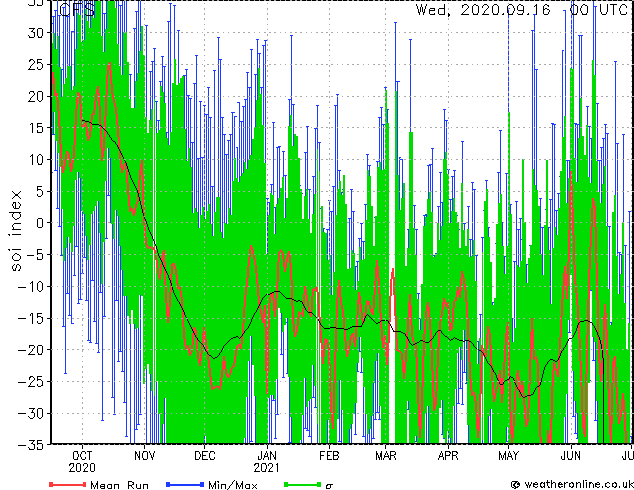
Task: Click the CFS model label
Action: (77, 10)
